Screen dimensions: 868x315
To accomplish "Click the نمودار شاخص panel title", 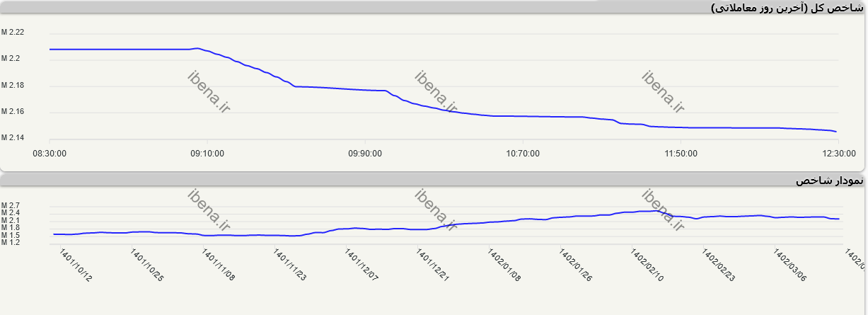I will pyautogui.click(x=828, y=181).
